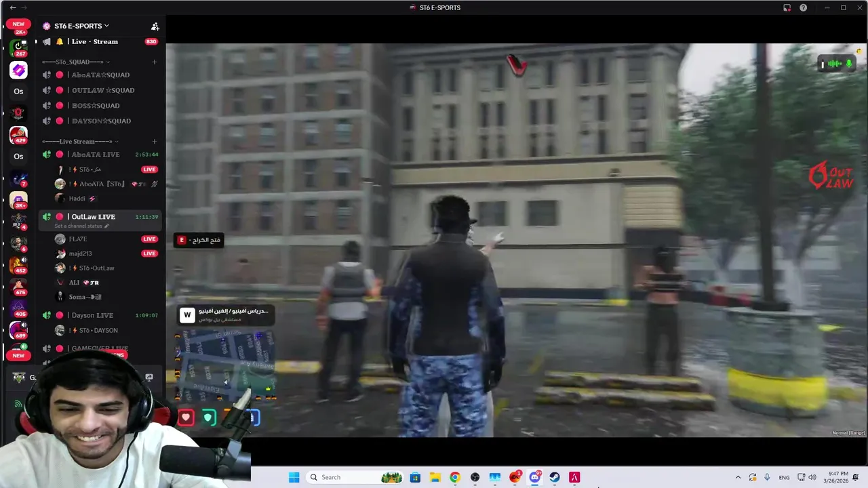Viewport: 868px width, 488px height.
Task: Show hidden system tray icons
Action: [x=738, y=477]
